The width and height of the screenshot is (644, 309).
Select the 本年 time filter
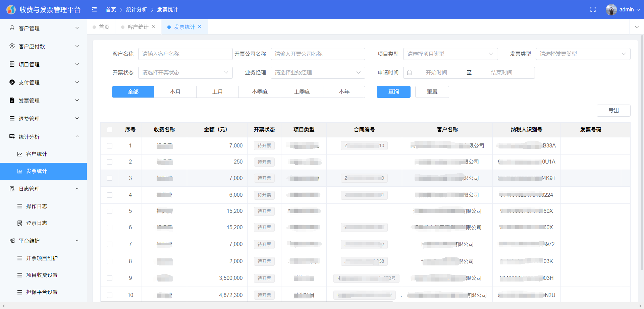[x=344, y=92]
